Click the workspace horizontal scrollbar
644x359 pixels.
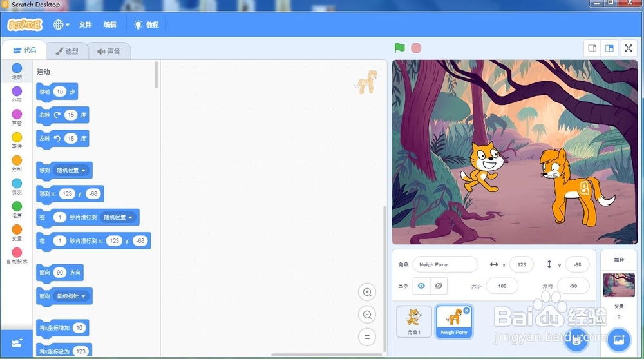coord(327,355)
